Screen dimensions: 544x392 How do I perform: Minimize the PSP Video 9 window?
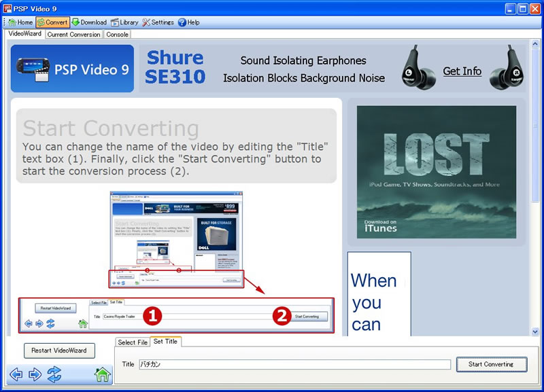pyautogui.click(x=510, y=9)
